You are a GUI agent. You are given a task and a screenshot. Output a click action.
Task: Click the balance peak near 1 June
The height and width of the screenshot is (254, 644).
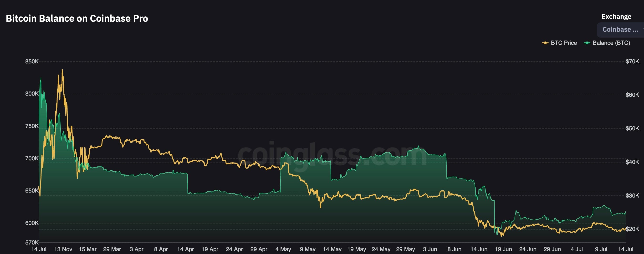(x=419, y=146)
